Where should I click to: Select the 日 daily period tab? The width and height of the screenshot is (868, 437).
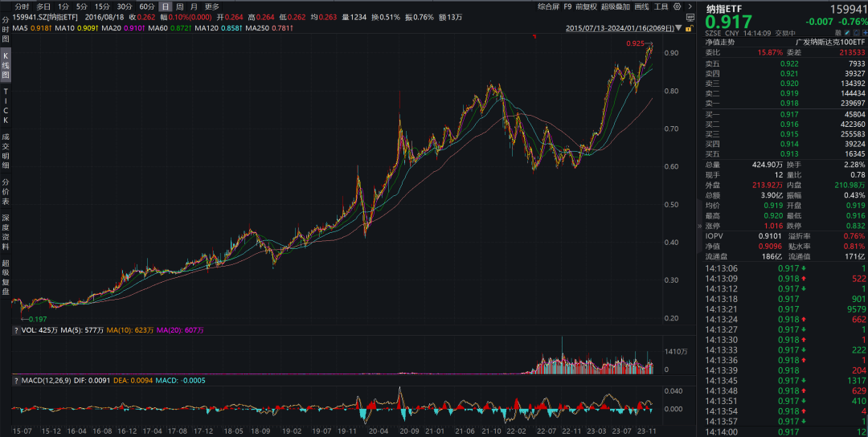point(166,6)
